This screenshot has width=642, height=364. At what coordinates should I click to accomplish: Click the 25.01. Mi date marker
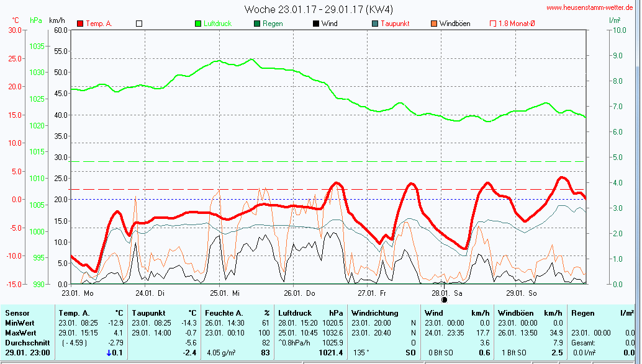coord(225,293)
